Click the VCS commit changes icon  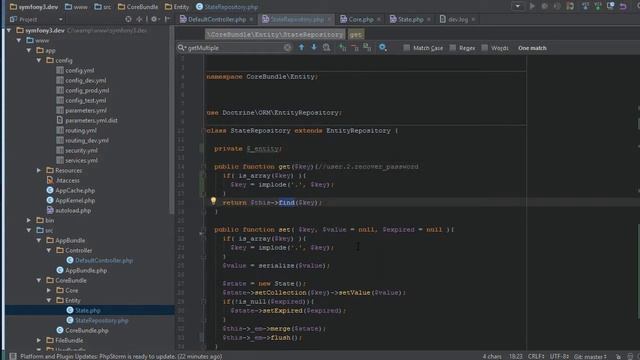point(598,6)
